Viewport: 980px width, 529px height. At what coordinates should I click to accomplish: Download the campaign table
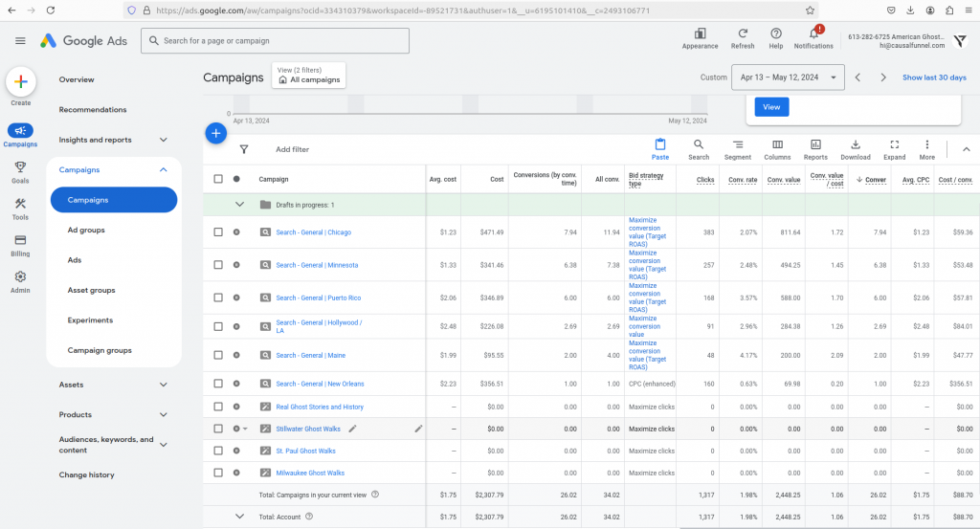[x=856, y=149]
